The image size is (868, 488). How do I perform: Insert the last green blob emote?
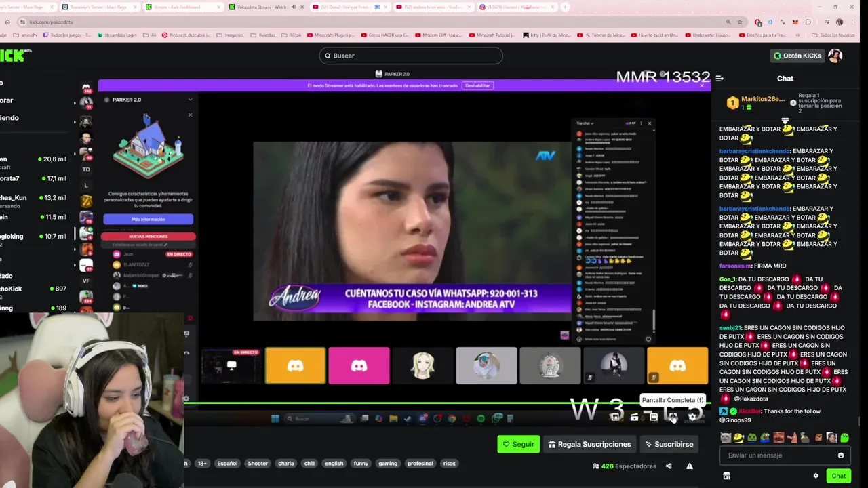click(x=845, y=438)
